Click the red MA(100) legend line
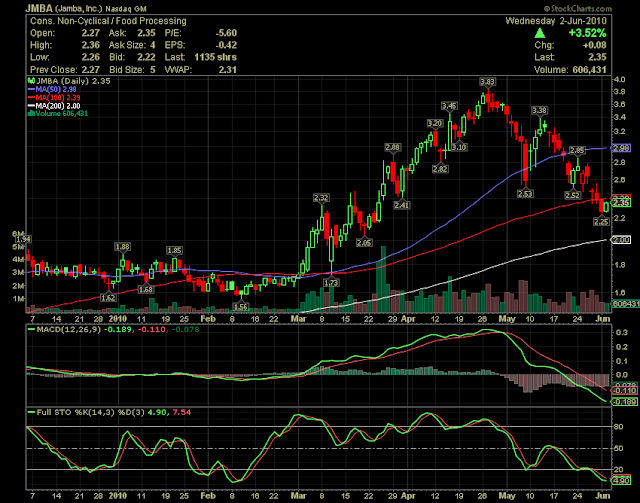 [31, 98]
